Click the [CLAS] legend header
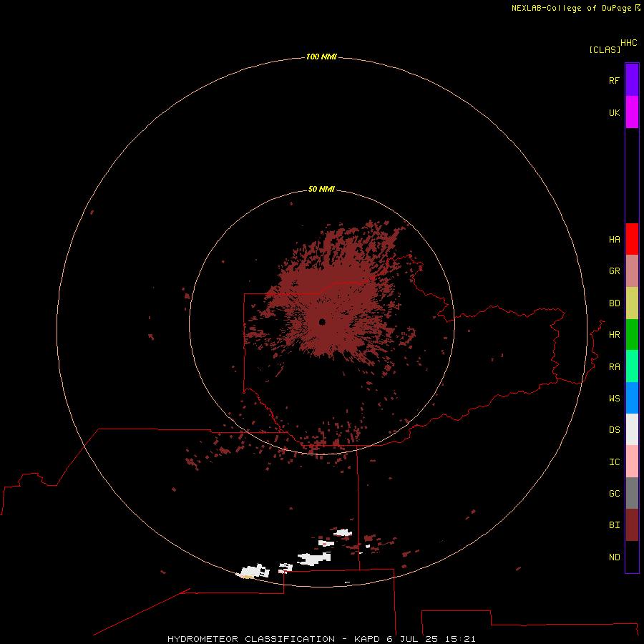The width and height of the screenshot is (644, 644). (x=605, y=49)
